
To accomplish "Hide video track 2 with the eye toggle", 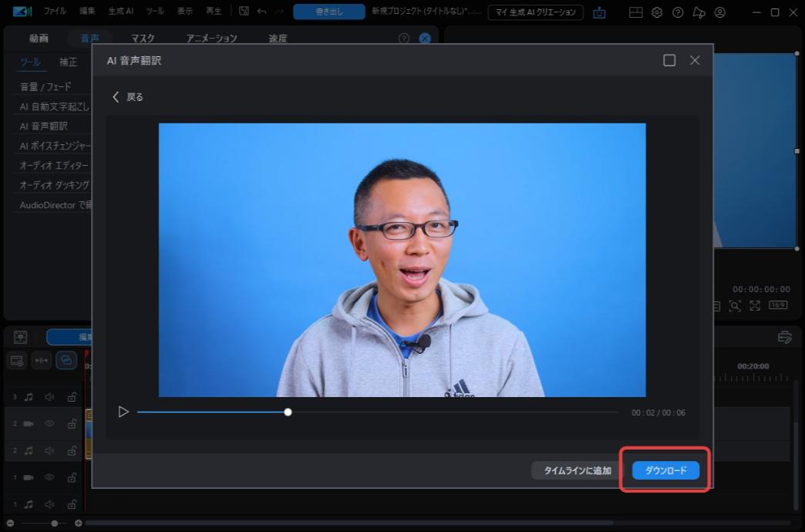I will [49, 423].
